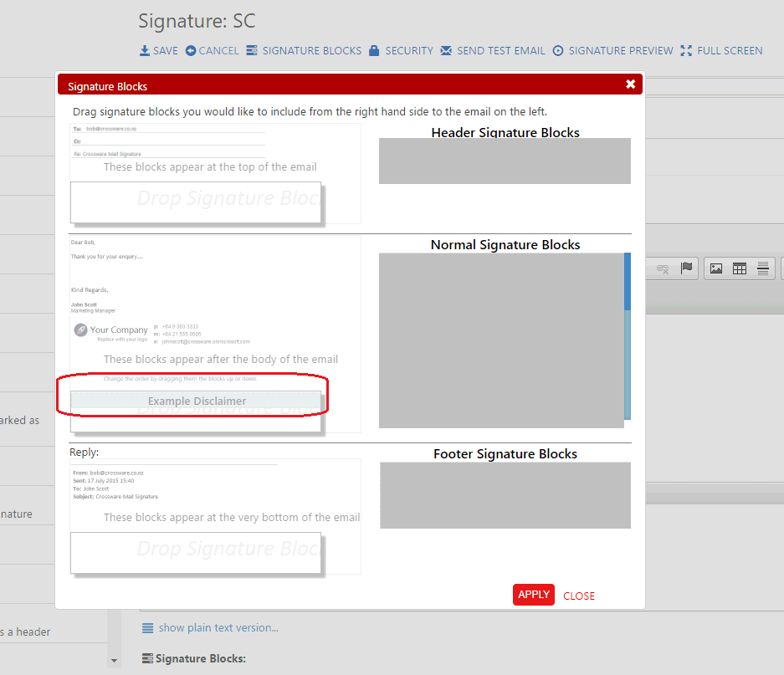
Task: Click the horizontal line icon in editor toolbar
Action: pos(763,268)
